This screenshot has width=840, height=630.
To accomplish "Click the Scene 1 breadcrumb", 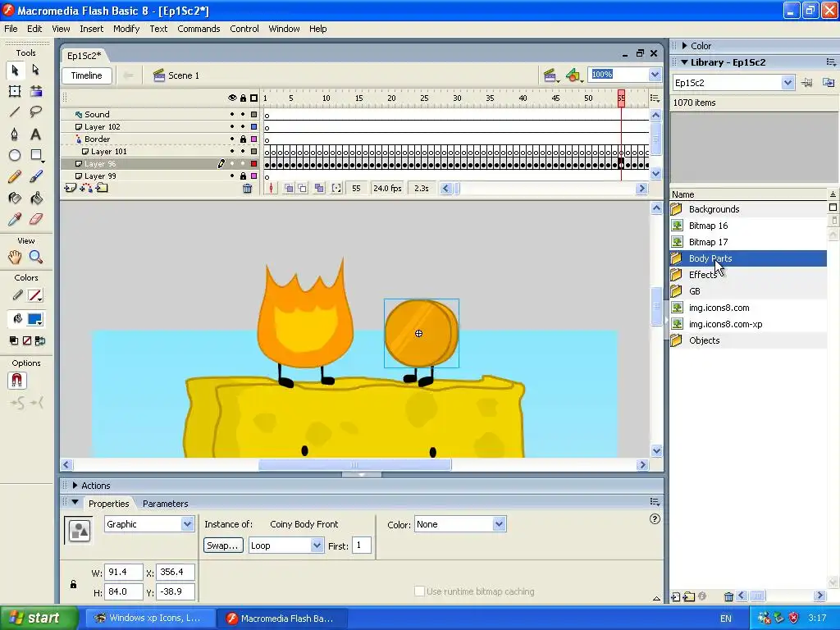I will [x=176, y=75].
